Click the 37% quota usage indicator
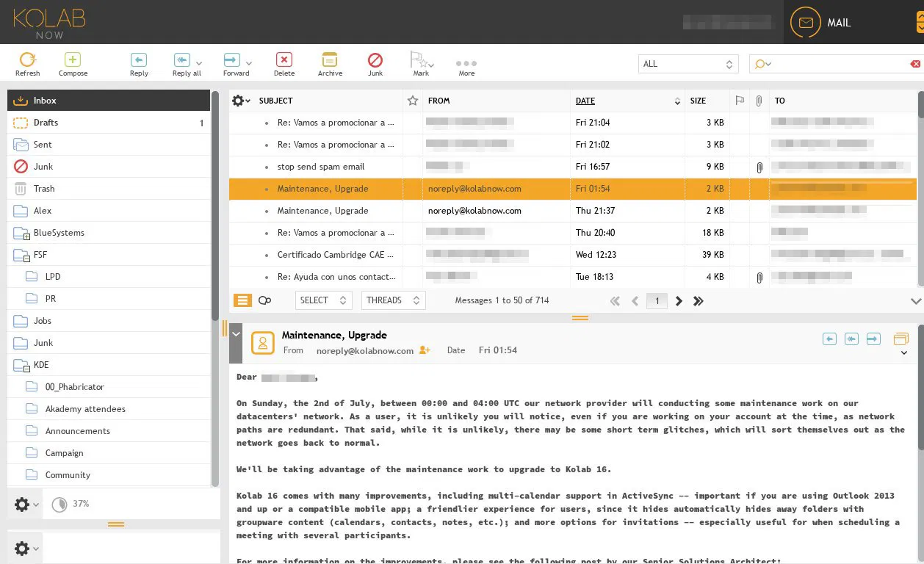924x564 pixels. pyautogui.click(x=71, y=504)
